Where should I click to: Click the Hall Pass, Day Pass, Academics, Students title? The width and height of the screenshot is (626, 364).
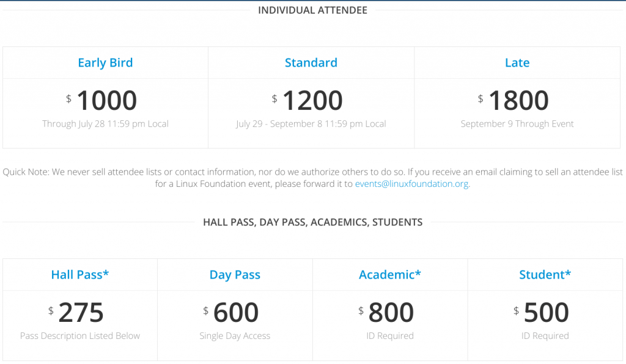[312, 222]
